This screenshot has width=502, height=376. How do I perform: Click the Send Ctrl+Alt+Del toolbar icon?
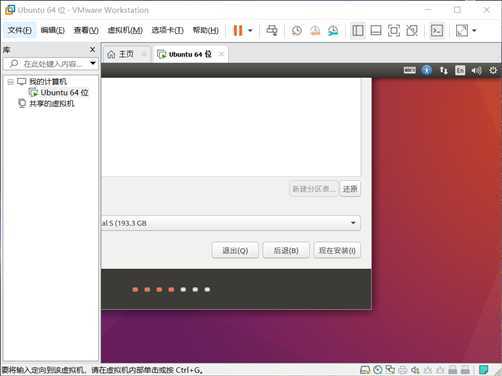(x=272, y=31)
